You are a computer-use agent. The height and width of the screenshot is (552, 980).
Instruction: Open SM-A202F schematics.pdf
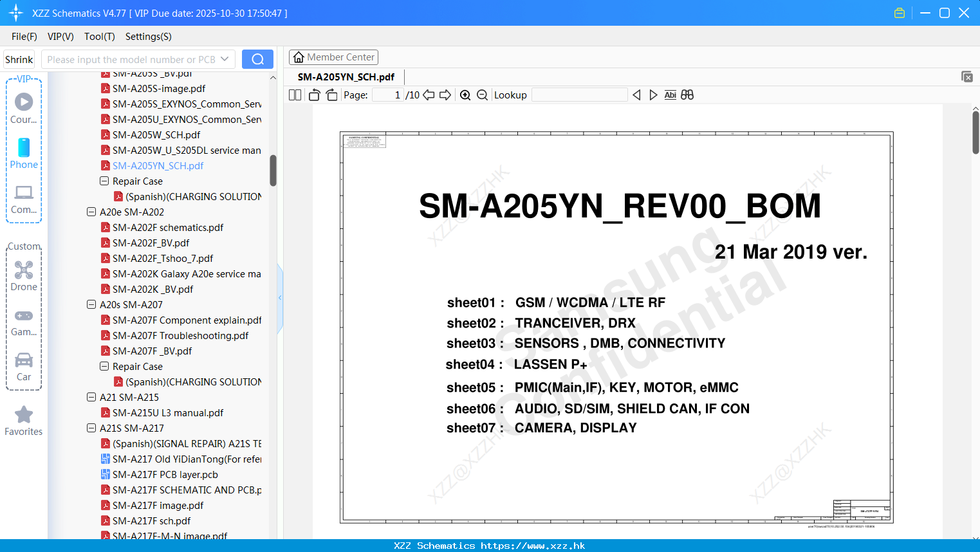tap(168, 227)
